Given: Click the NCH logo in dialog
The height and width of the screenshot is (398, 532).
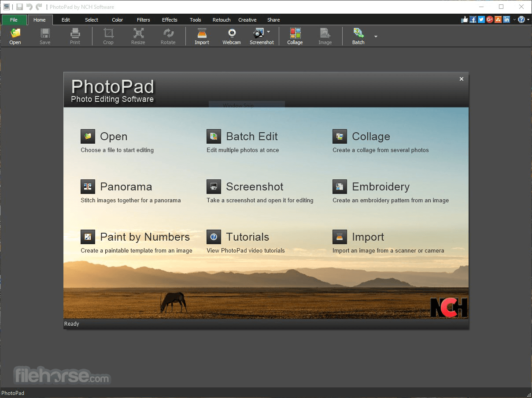Looking at the screenshot, I should 448,308.
